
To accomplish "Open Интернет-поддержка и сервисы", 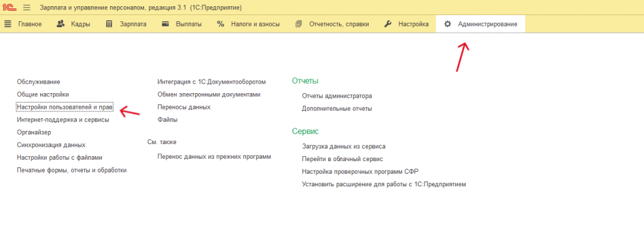I will pos(63,120).
